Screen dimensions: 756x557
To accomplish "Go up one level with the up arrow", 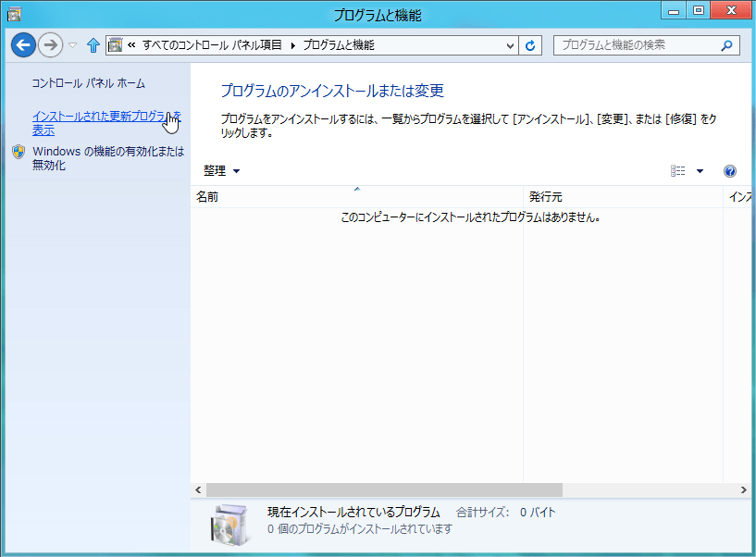I will pyautogui.click(x=93, y=45).
